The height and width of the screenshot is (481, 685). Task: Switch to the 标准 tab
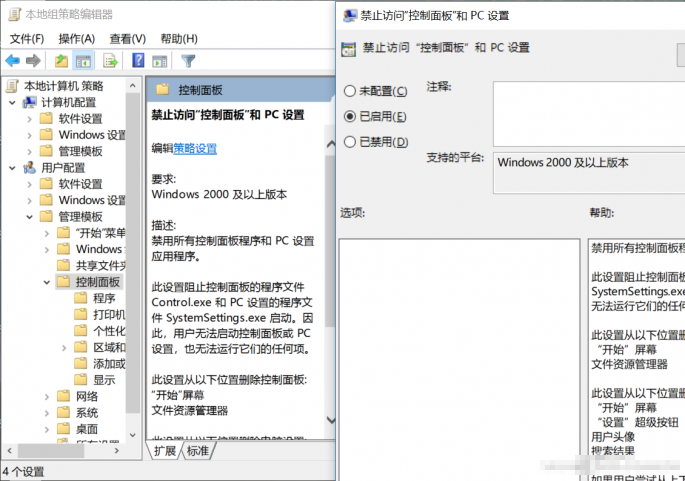pos(198,451)
